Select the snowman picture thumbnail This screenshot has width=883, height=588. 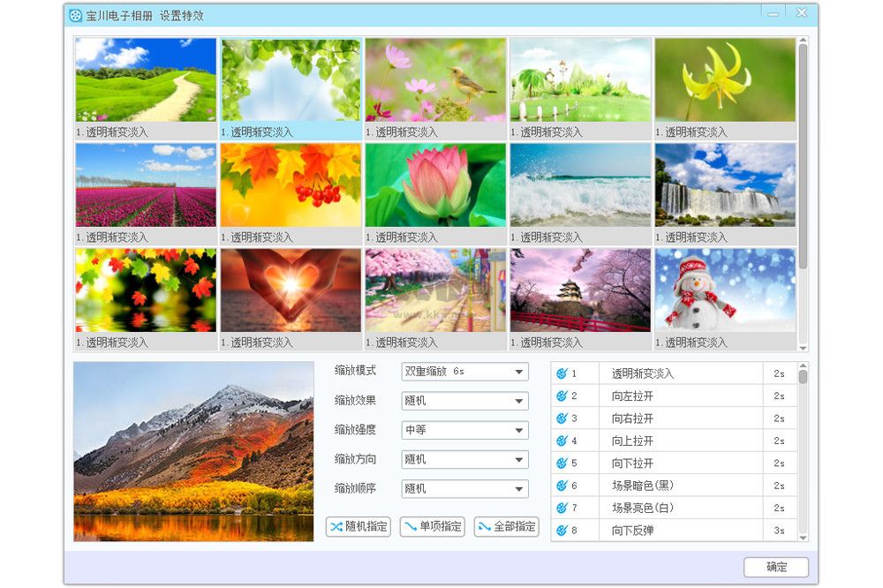point(725,290)
